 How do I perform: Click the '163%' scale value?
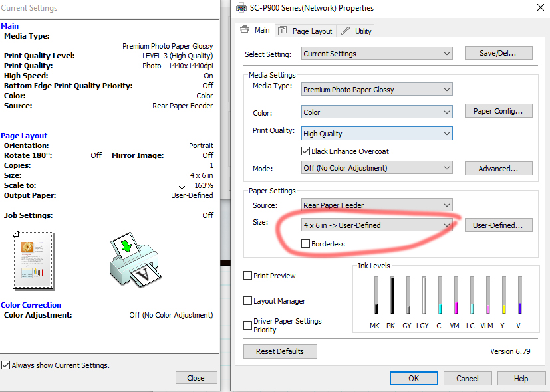[x=204, y=185]
